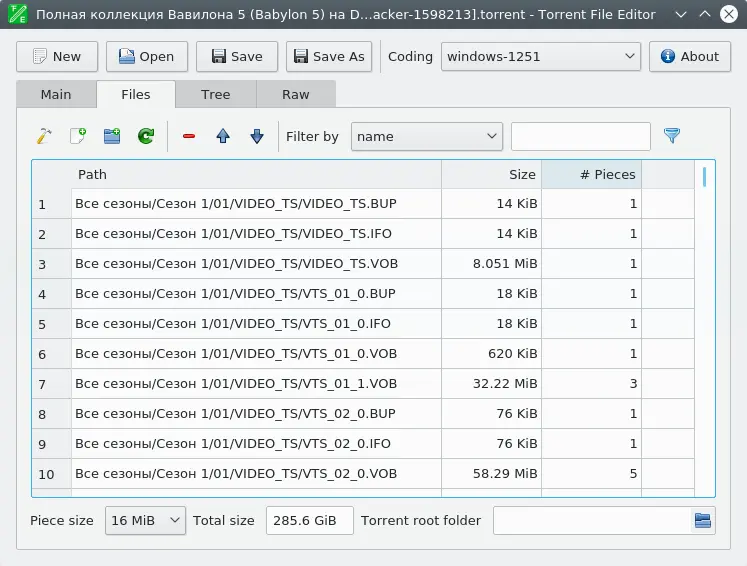Select the VTS_01_1.VOB path cell

click(256, 384)
